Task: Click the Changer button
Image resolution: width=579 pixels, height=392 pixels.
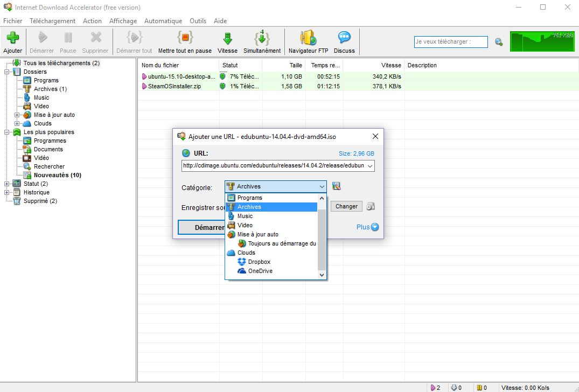Action: (x=346, y=206)
